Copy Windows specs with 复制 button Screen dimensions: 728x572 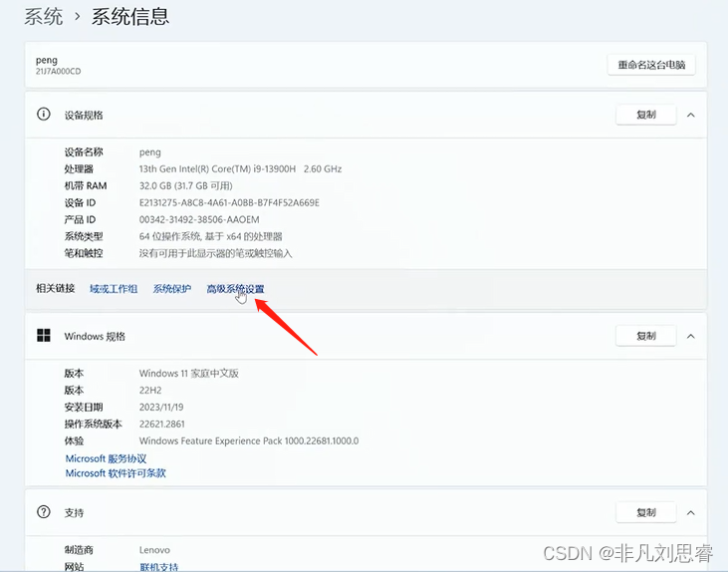(645, 336)
